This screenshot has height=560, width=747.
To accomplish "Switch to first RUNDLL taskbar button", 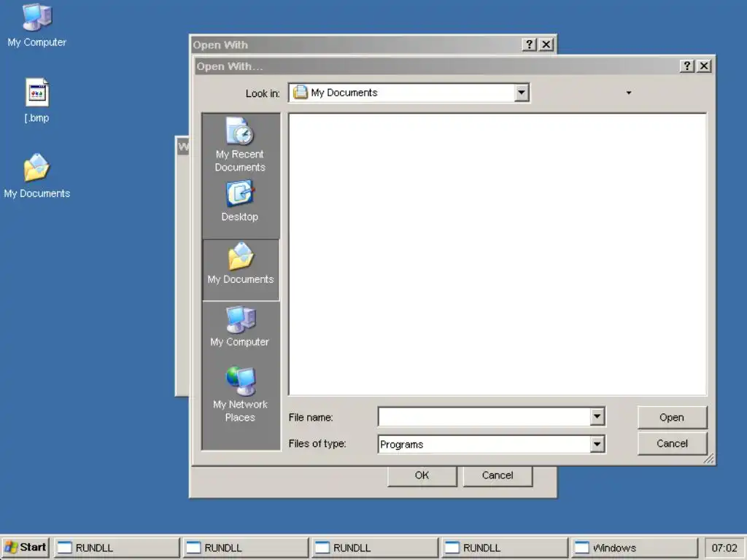I will 116,548.
